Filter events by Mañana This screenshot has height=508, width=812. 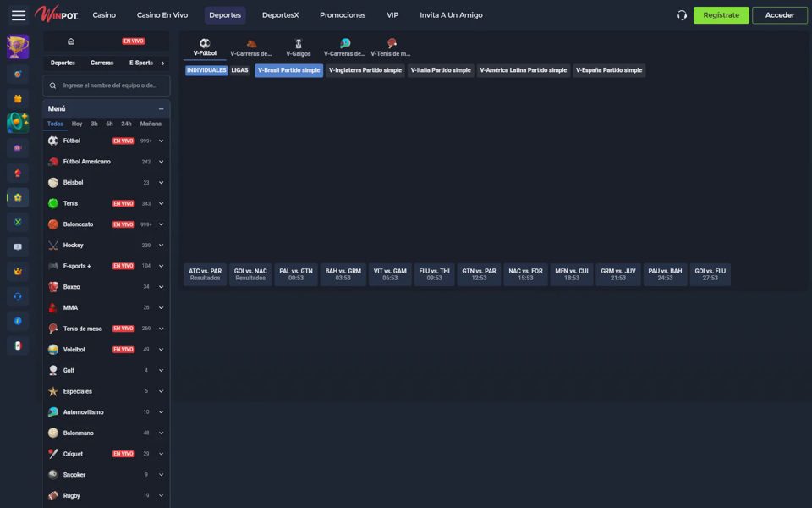[x=151, y=124]
